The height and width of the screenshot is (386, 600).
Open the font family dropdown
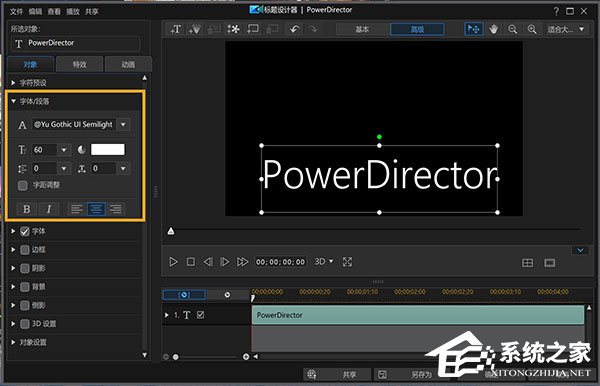(123, 124)
